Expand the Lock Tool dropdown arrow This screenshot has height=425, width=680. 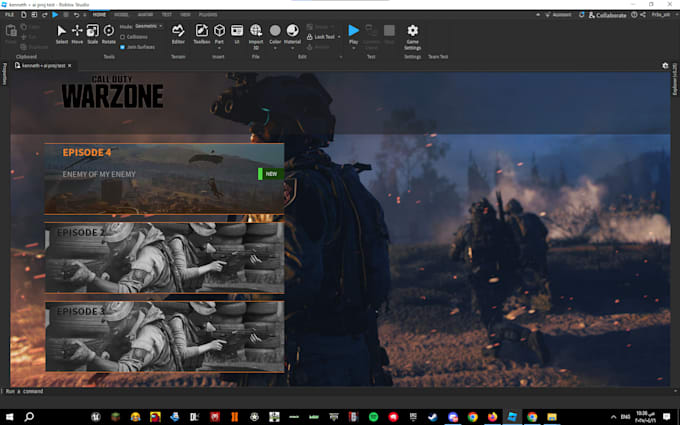click(x=339, y=37)
